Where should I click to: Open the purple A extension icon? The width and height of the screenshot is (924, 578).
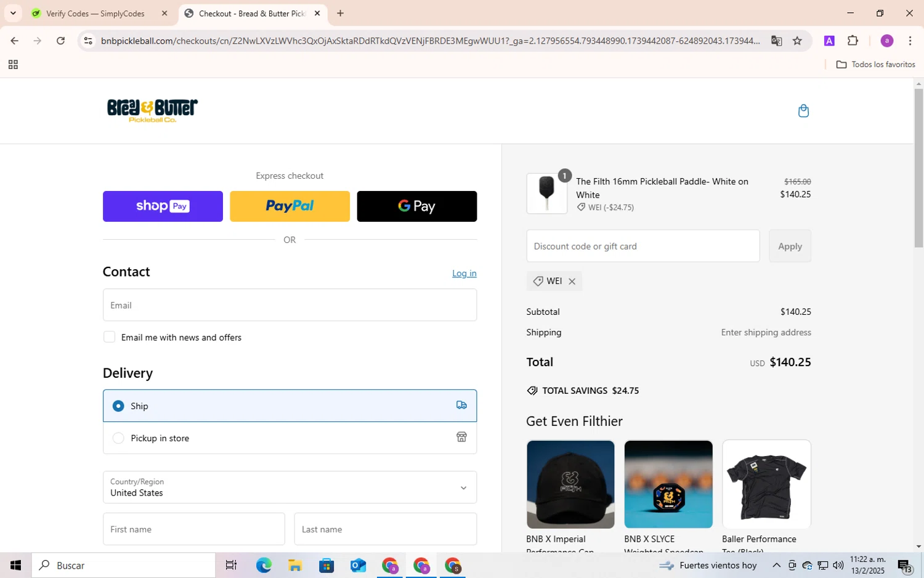[829, 41]
